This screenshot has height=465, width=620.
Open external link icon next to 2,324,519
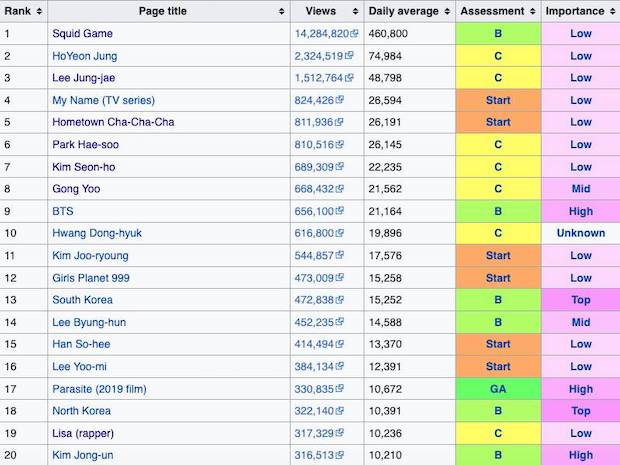(x=349, y=55)
